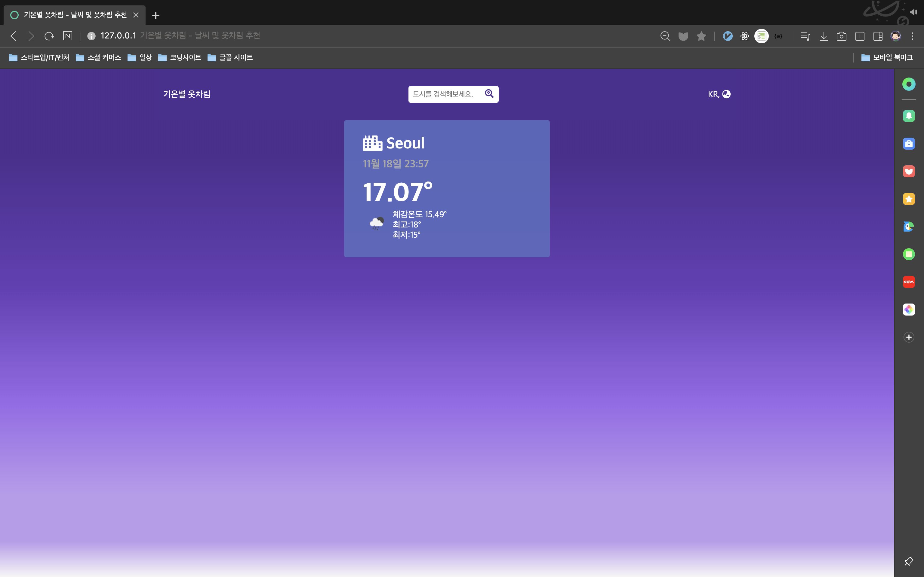Open the NOW panel in the sidebar
Image resolution: width=924 pixels, height=577 pixels.
click(909, 282)
